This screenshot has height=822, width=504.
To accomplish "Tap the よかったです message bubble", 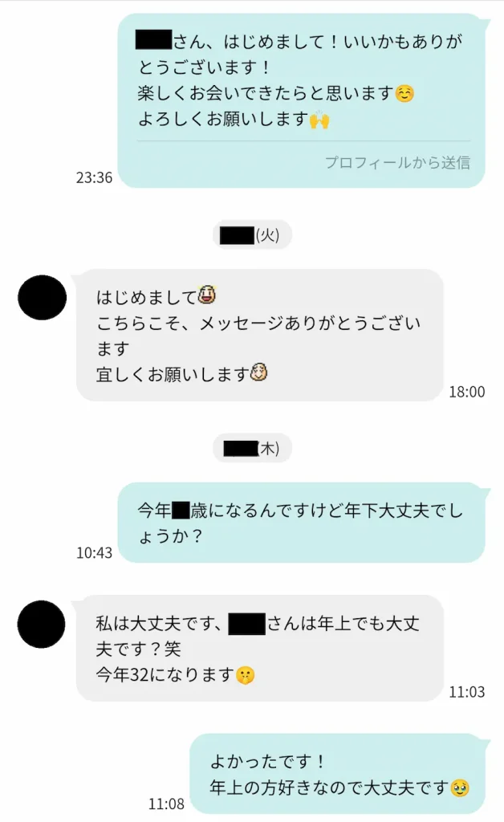I will (338, 774).
